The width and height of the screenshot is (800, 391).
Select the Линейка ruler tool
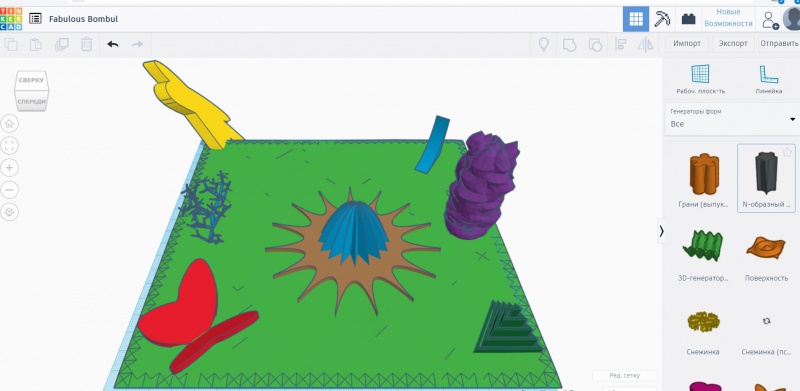click(768, 79)
